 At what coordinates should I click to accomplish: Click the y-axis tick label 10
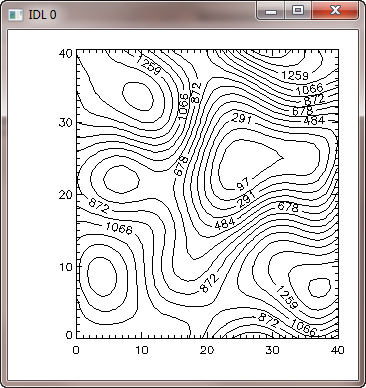(x=66, y=267)
